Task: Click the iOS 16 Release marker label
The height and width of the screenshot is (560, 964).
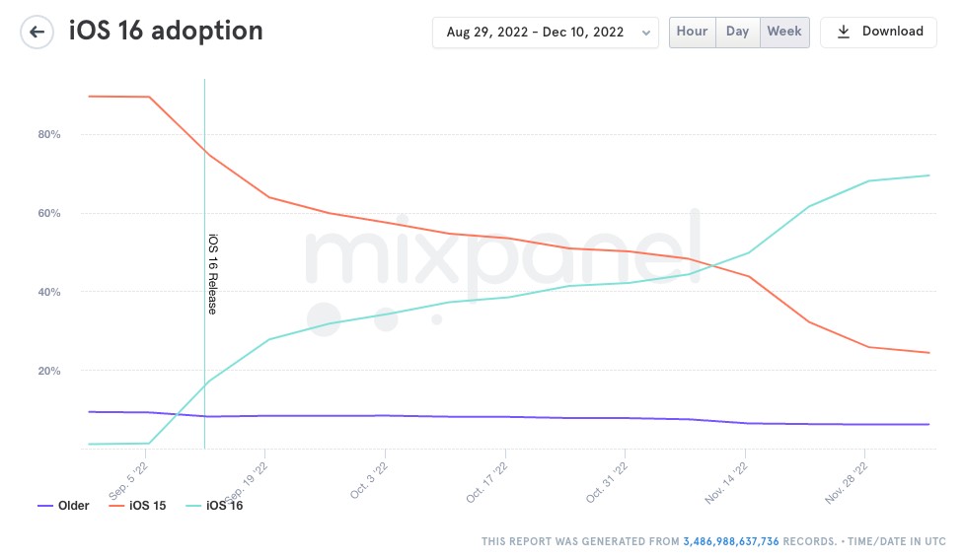Action: (x=212, y=274)
